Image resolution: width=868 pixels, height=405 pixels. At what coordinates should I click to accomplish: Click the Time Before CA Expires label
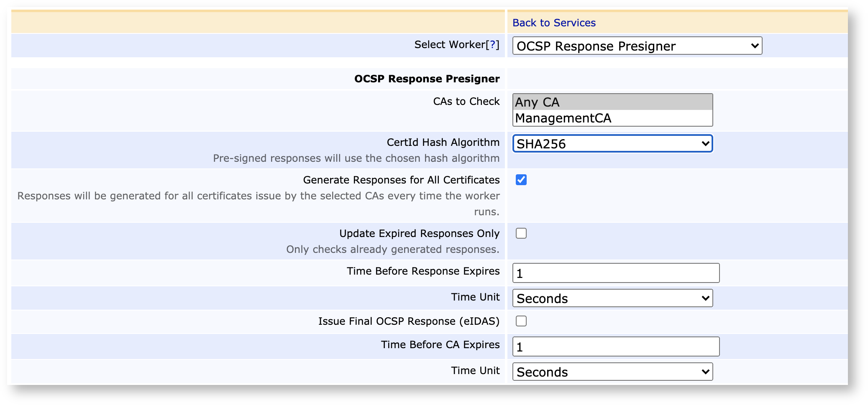(440, 344)
